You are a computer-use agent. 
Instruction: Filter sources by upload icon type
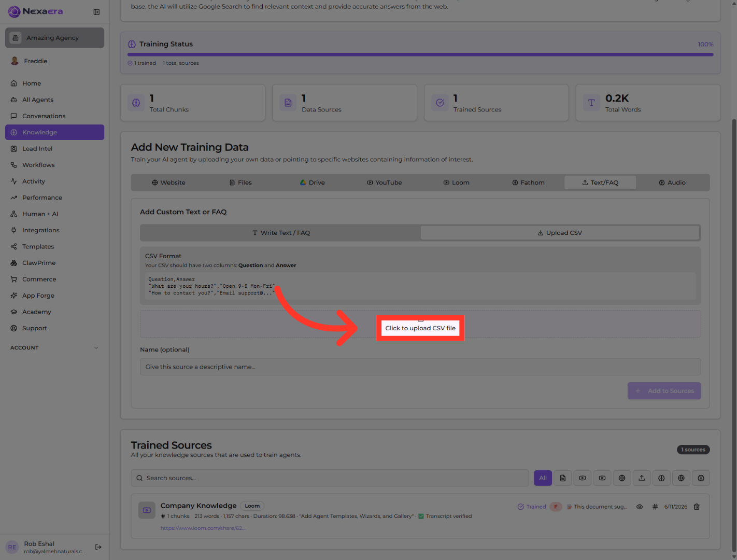tap(642, 478)
